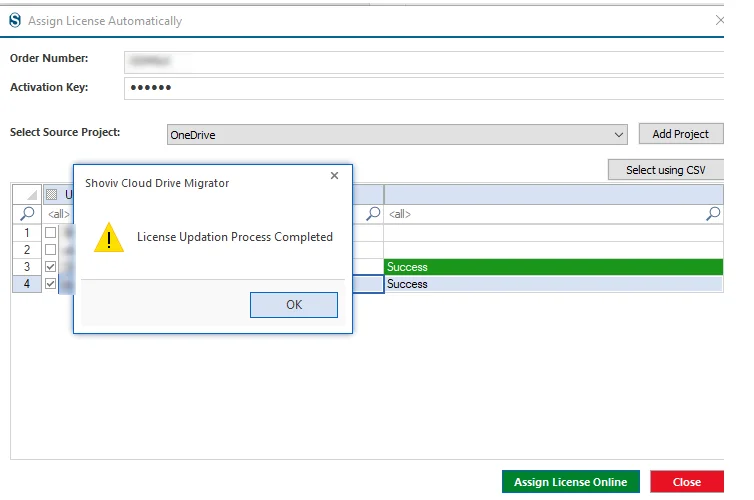This screenshot has height=500, width=754.
Task: Select row header number 4
Action: (x=27, y=284)
